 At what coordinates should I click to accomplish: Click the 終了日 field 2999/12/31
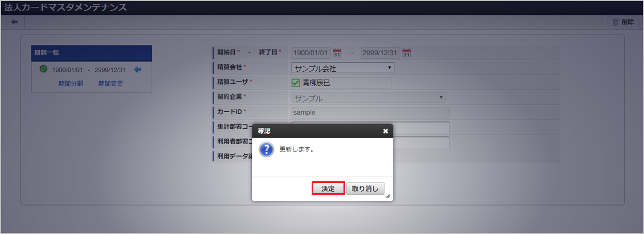point(380,53)
